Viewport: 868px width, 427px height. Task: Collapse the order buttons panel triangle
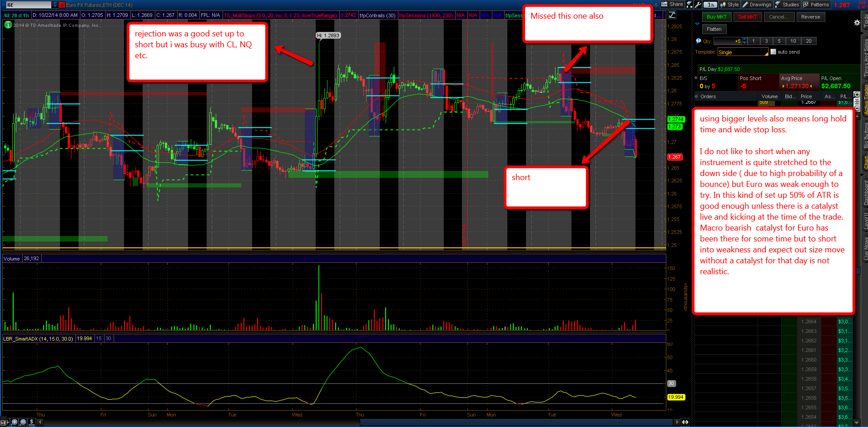[x=698, y=24]
